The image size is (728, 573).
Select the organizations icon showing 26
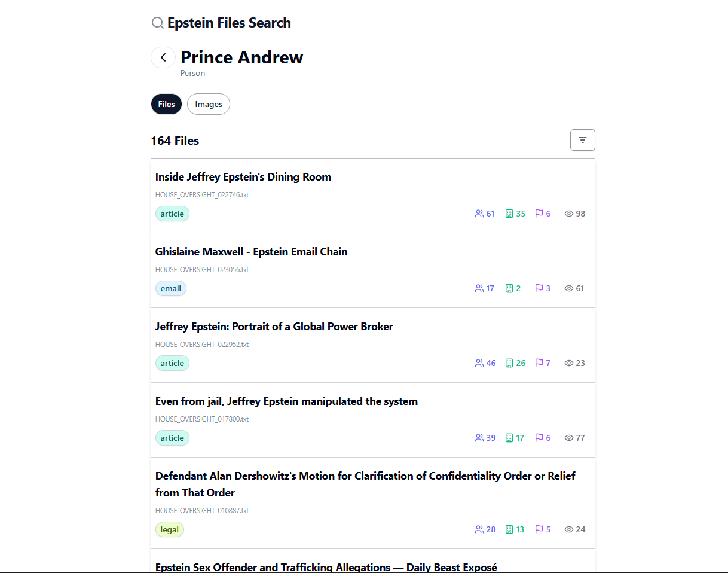pos(509,362)
